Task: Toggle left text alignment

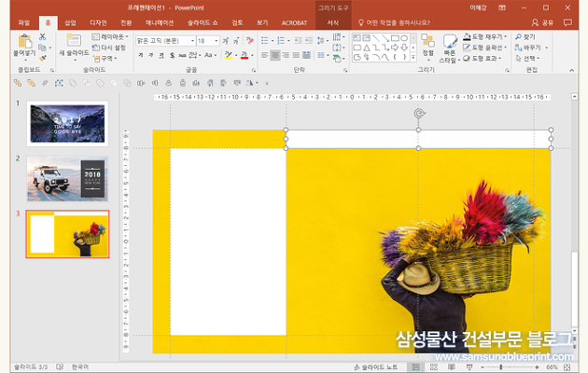Action: [264, 55]
